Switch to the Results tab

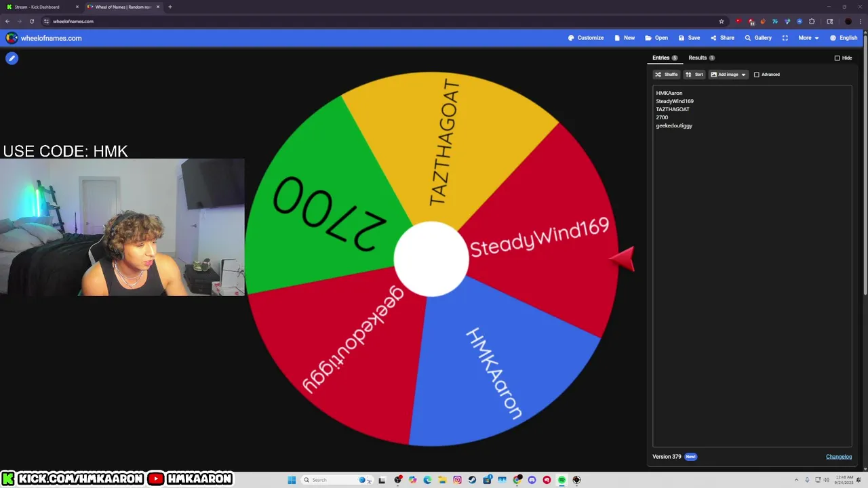701,58
